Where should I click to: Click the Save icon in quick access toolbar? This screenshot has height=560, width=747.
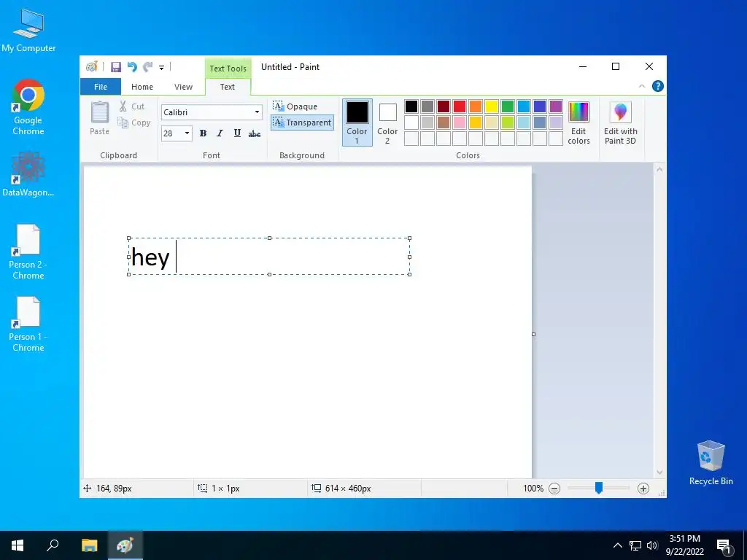point(116,67)
